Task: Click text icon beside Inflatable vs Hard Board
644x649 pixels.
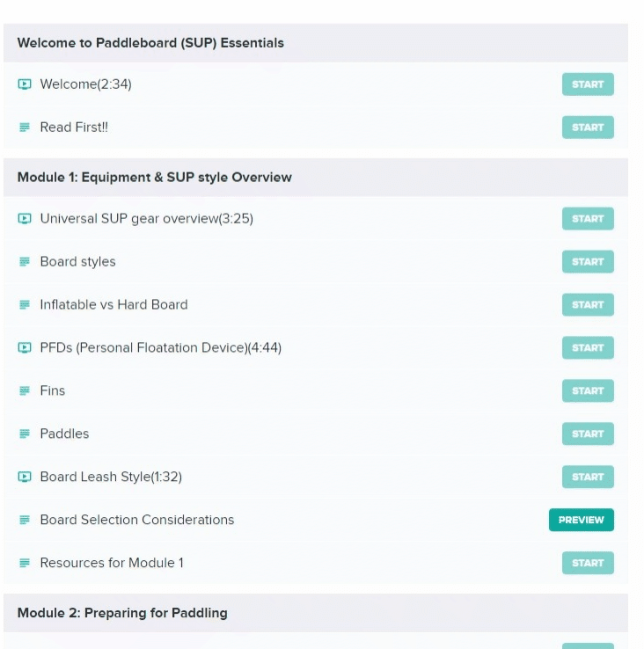Action: 25,304
